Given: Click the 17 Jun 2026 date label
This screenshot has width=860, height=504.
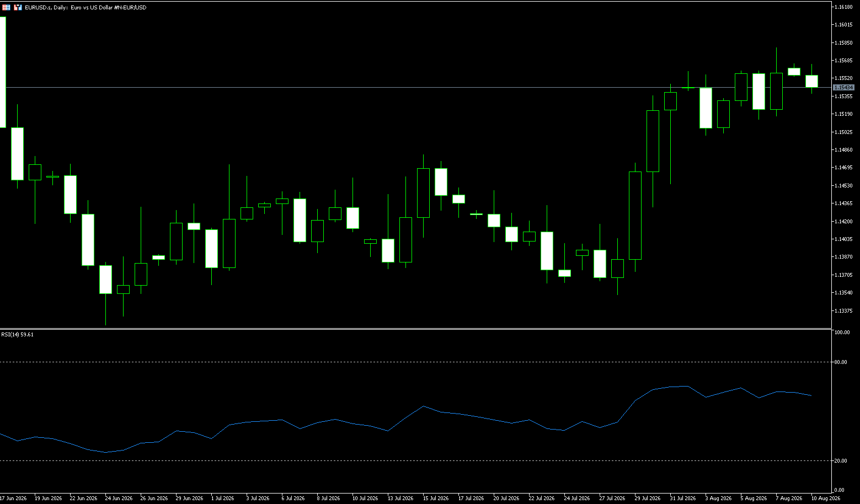Looking at the screenshot, I should pos(13,498).
